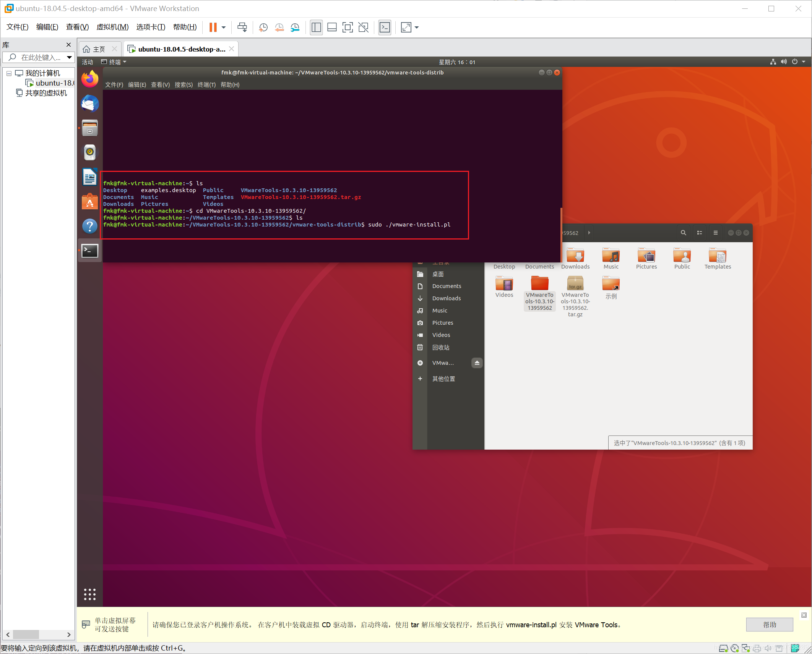Screen dimensions: 812x654
Task: Click 活动 Activities in Ubuntu top bar
Action: coord(88,62)
